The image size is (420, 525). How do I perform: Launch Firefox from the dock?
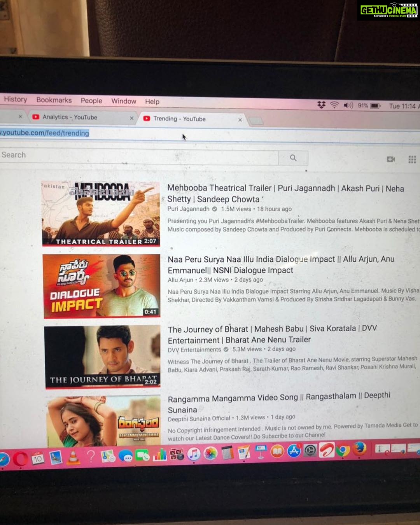(359, 449)
